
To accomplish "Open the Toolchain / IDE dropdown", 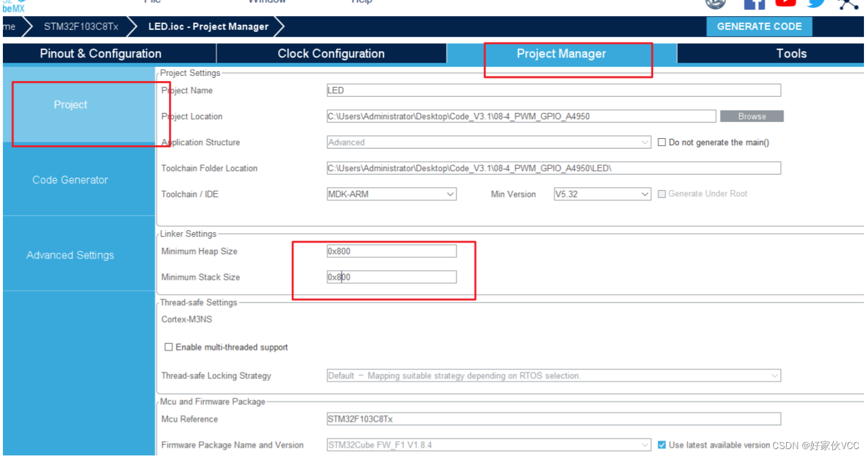I will click(x=391, y=194).
